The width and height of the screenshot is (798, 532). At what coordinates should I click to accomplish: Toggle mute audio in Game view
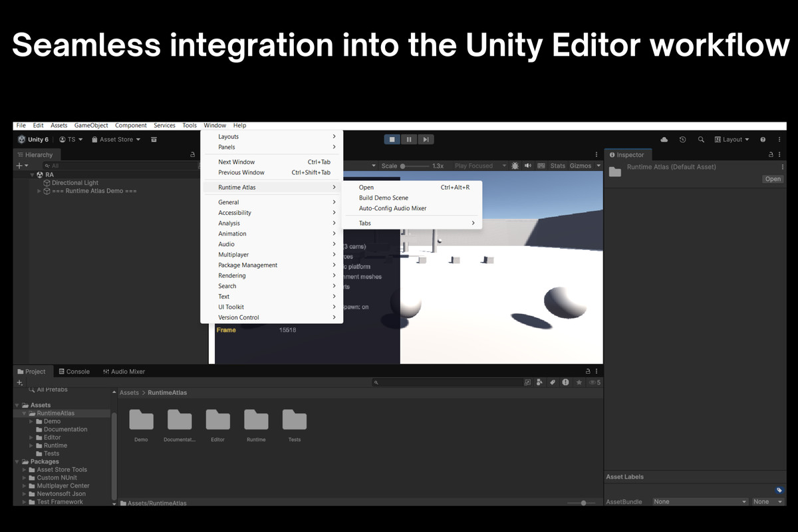[528, 166]
